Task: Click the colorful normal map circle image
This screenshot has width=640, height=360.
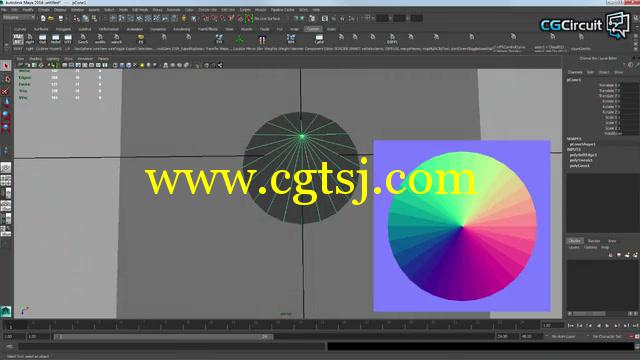Action: tap(462, 226)
